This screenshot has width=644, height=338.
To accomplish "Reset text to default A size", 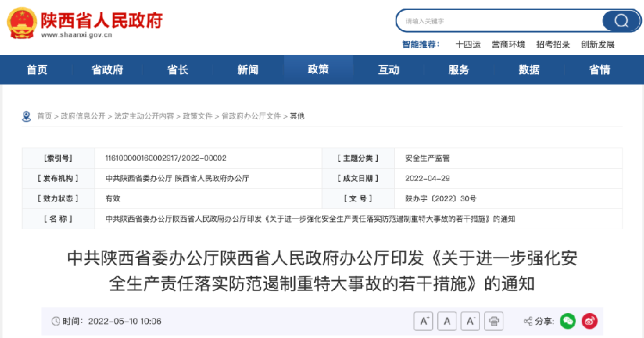I will pos(447,321).
